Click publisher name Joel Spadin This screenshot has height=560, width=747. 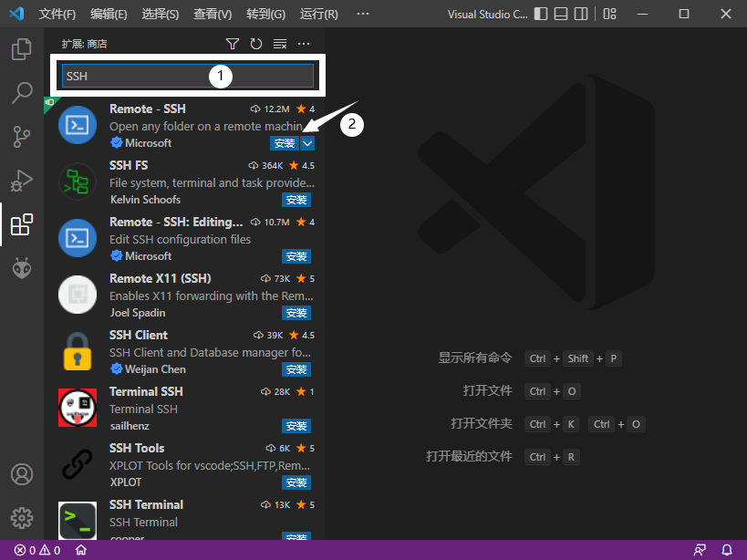(138, 313)
